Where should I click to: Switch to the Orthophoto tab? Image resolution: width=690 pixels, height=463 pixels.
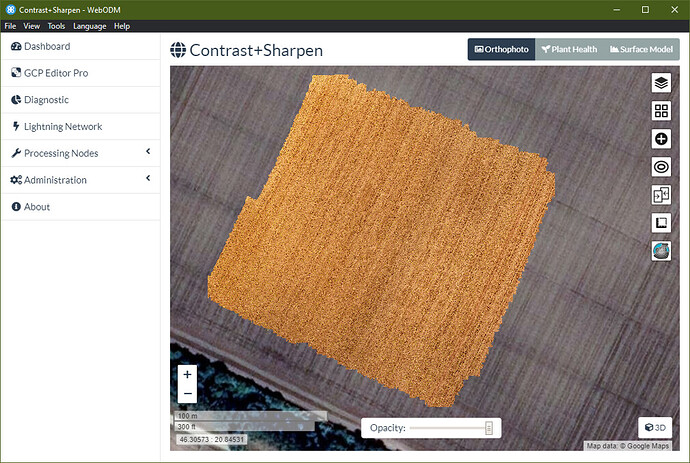501,49
